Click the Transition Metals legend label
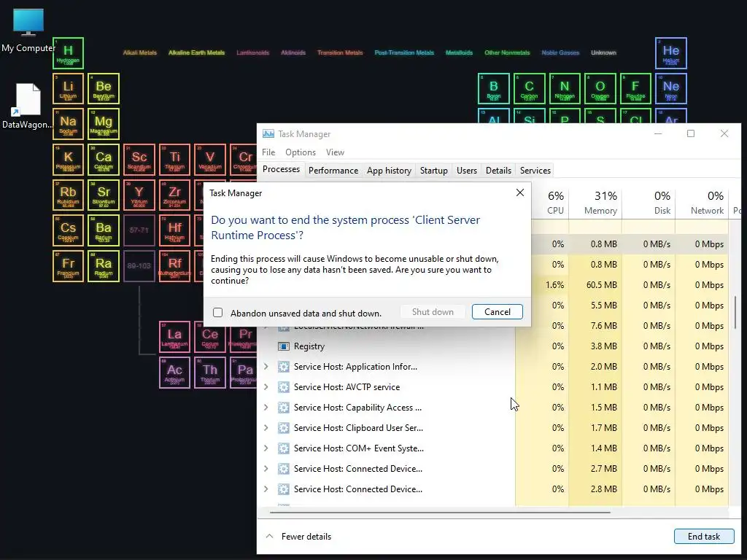 [x=340, y=52]
